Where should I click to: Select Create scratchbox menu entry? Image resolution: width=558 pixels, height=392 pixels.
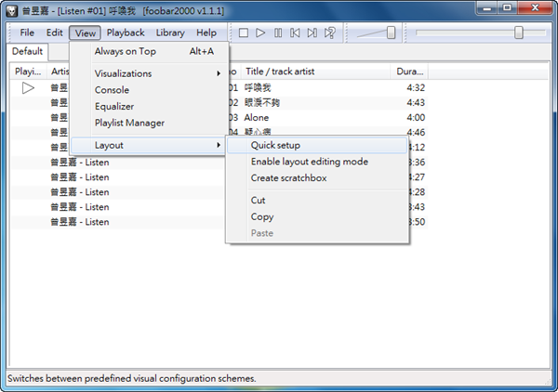click(x=288, y=177)
